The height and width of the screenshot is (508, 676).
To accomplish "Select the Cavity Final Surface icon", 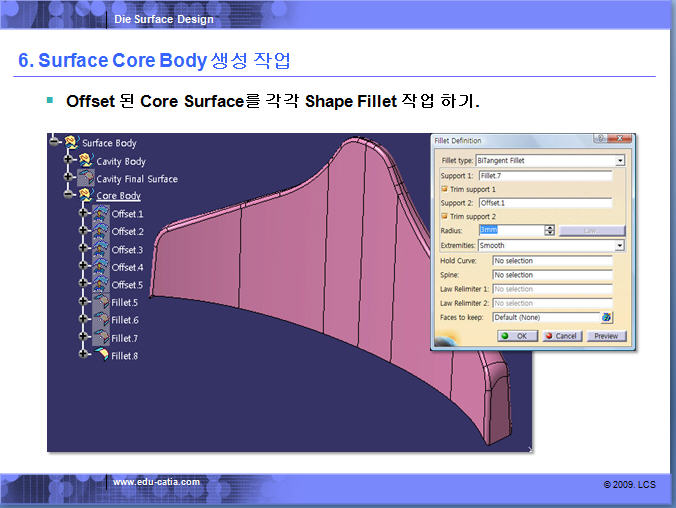I will (85, 179).
